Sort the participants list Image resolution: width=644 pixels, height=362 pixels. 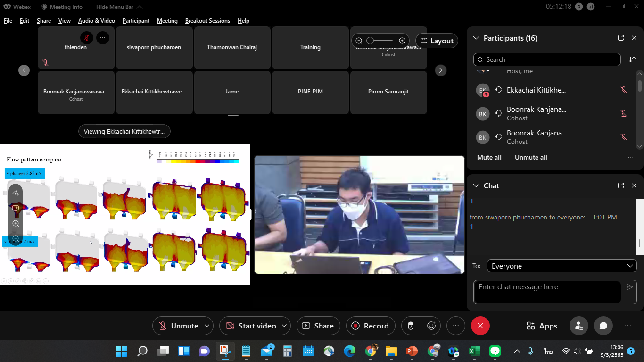tap(632, 59)
